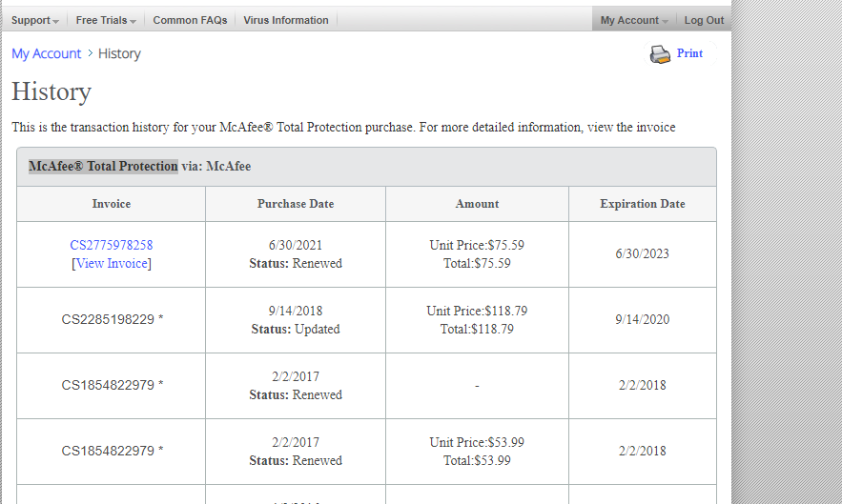Image resolution: width=842 pixels, height=504 pixels.
Task: Click the History page heading
Action: point(51,91)
